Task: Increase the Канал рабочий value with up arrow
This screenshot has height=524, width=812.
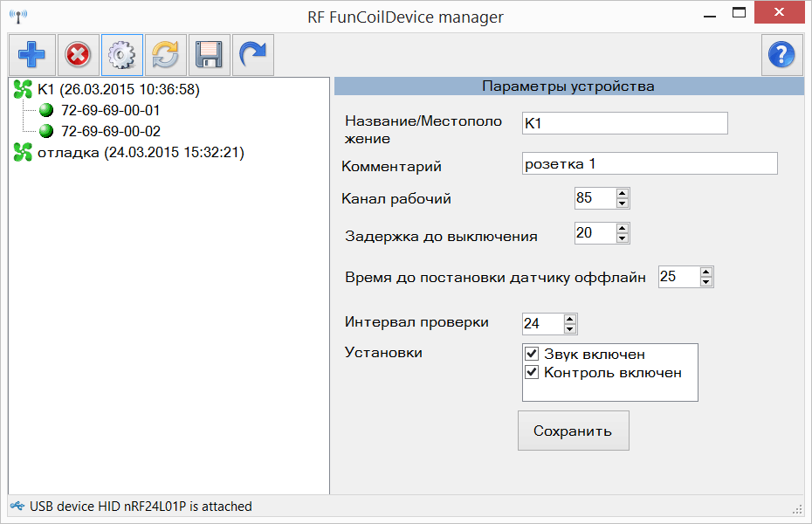Action: [x=623, y=193]
